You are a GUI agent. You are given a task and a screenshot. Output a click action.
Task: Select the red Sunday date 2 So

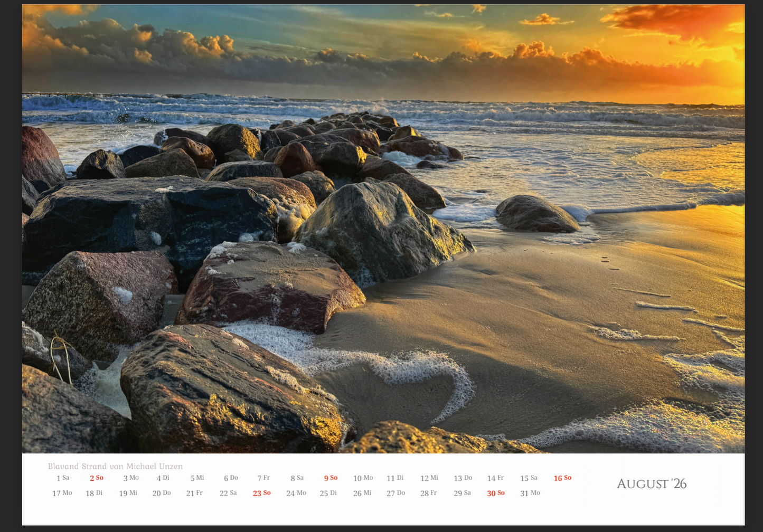coord(96,478)
